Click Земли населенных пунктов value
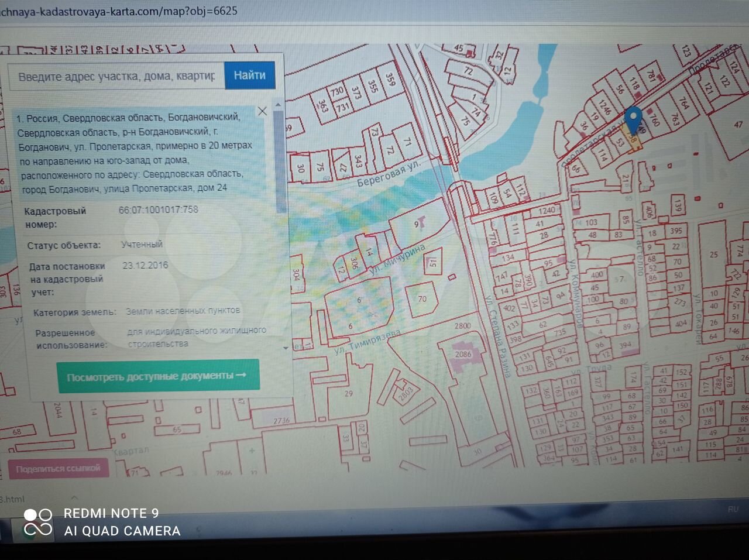Screen dimensions: 749x560 (x=183, y=311)
